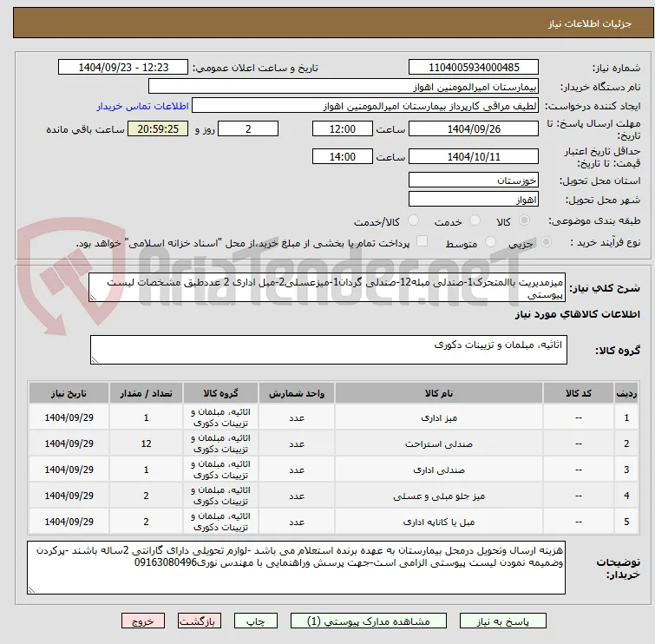The height and width of the screenshot is (644, 655).
Task: Click the validity time 14:00 field
Action: pyautogui.click(x=342, y=157)
